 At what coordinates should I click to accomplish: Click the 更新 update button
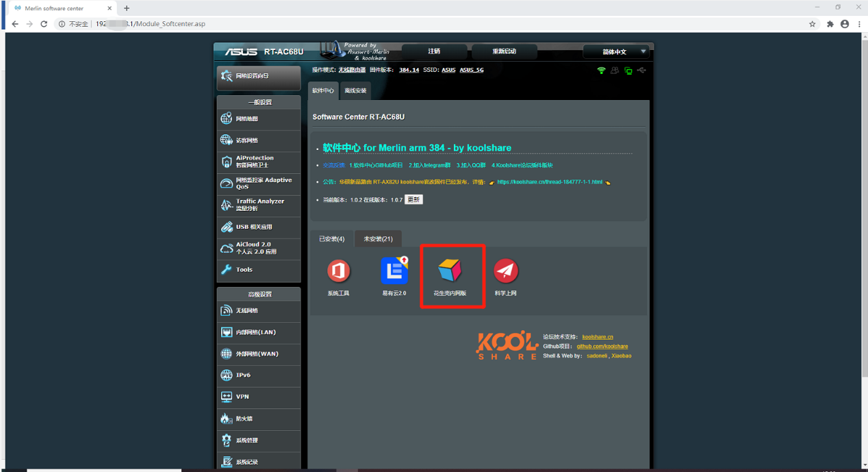[413, 199]
